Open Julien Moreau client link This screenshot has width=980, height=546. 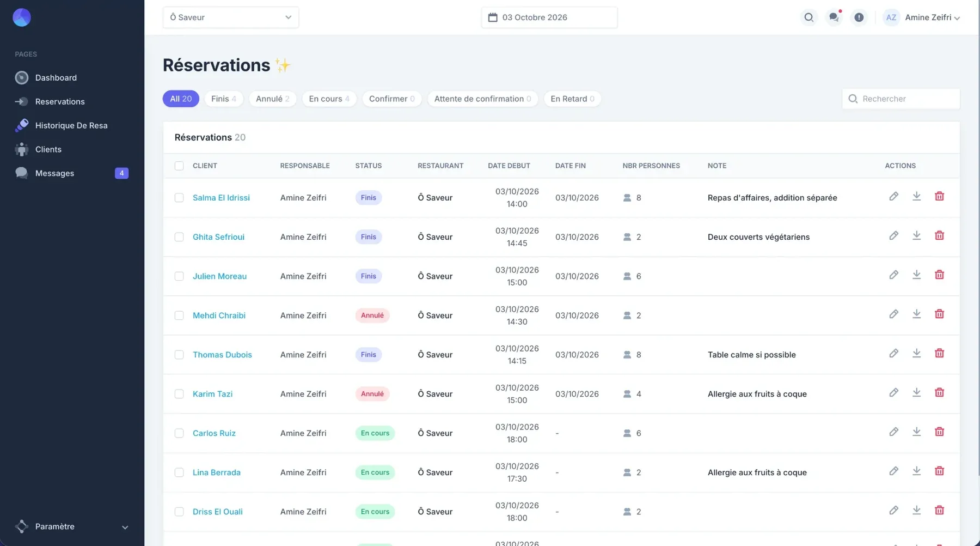coord(219,276)
